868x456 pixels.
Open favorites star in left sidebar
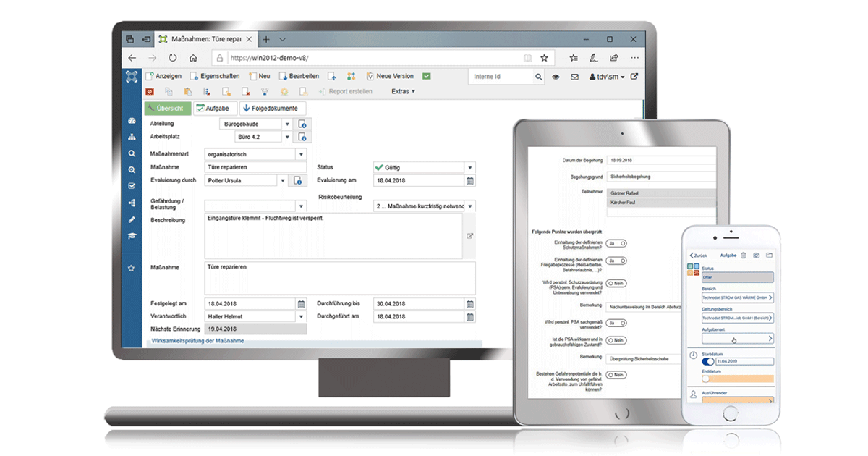click(132, 268)
